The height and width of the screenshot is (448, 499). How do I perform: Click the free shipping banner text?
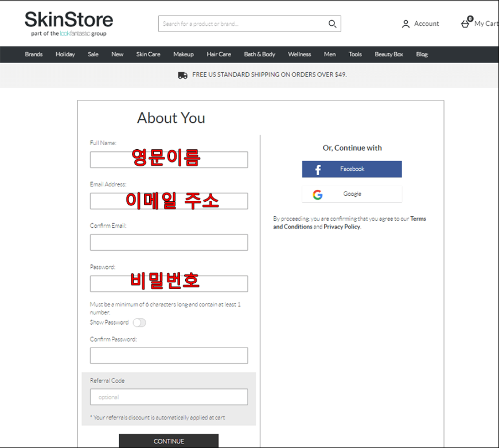tap(269, 75)
